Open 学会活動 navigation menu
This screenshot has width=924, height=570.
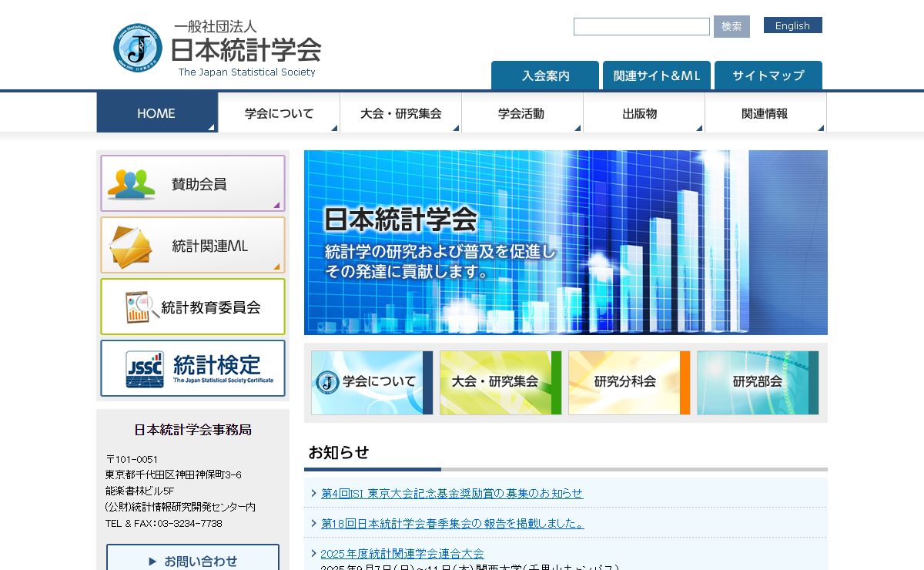pyautogui.click(x=522, y=113)
